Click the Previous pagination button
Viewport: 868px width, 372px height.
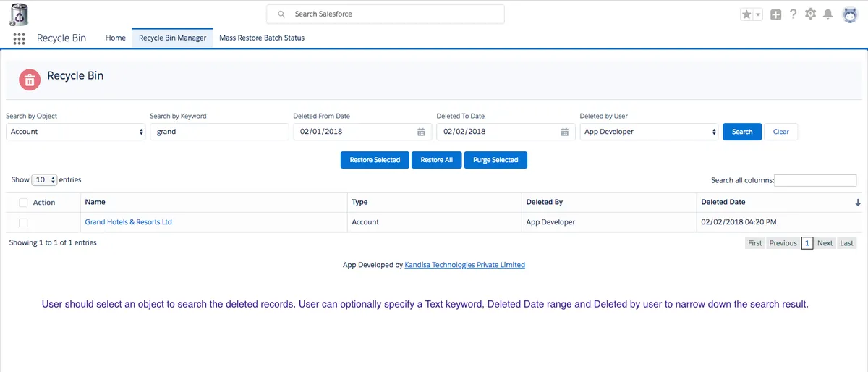click(783, 243)
